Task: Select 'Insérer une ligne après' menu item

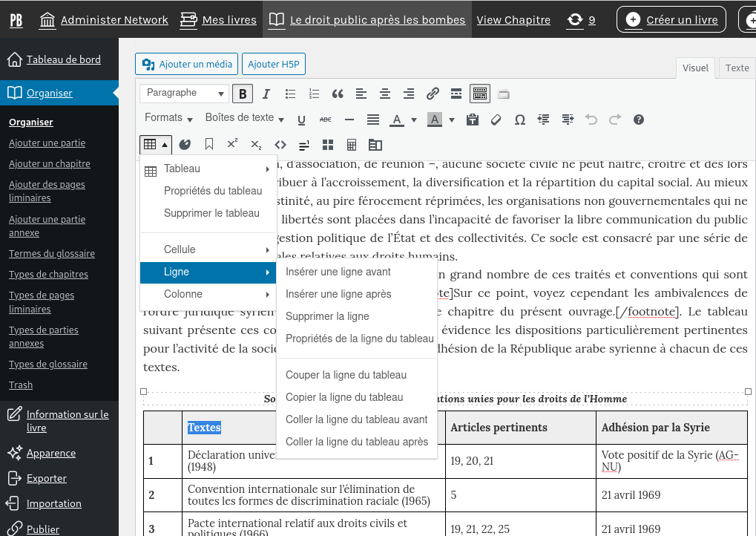Action: click(x=338, y=294)
